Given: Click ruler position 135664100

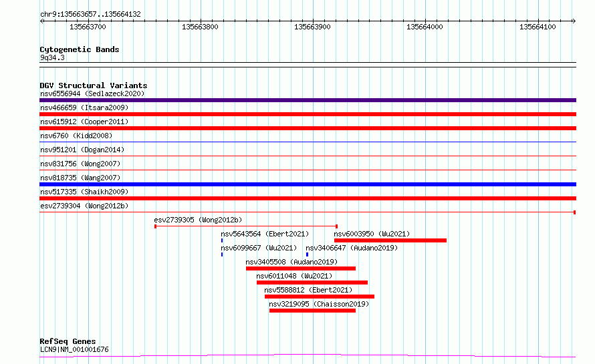Looking at the screenshot, I should tap(538, 27).
